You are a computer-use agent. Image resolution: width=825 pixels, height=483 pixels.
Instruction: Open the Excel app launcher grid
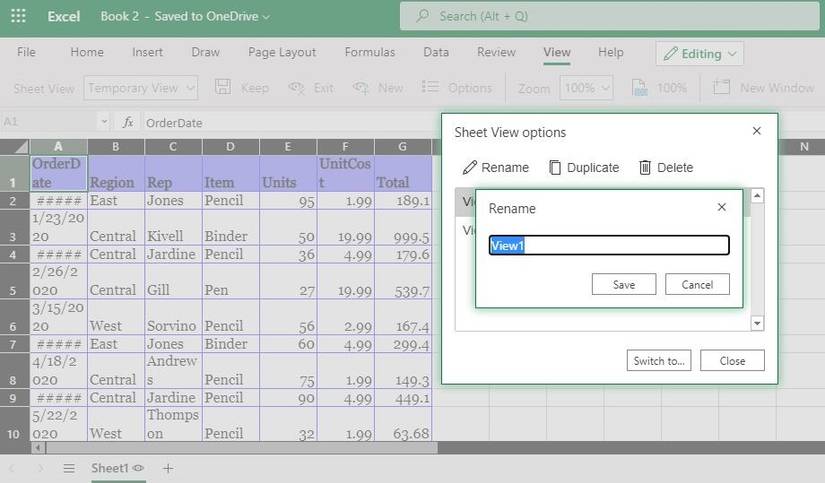click(18, 16)
